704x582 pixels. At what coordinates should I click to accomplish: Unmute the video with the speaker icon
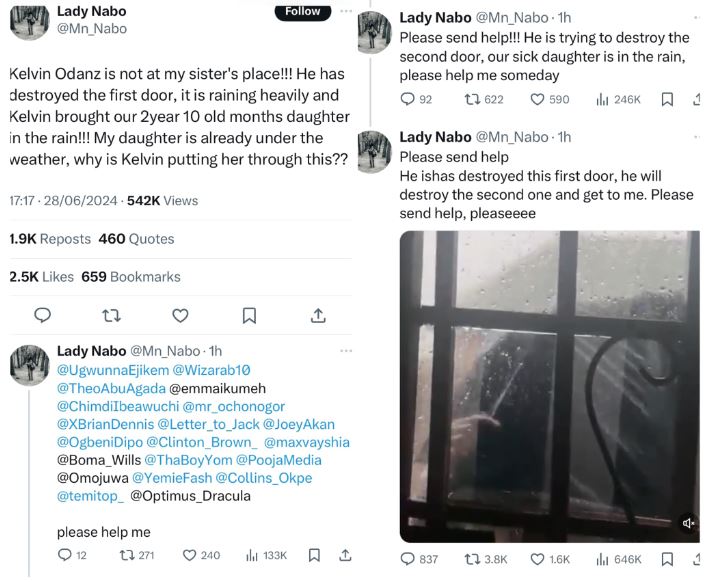click(x=688, y=523)
